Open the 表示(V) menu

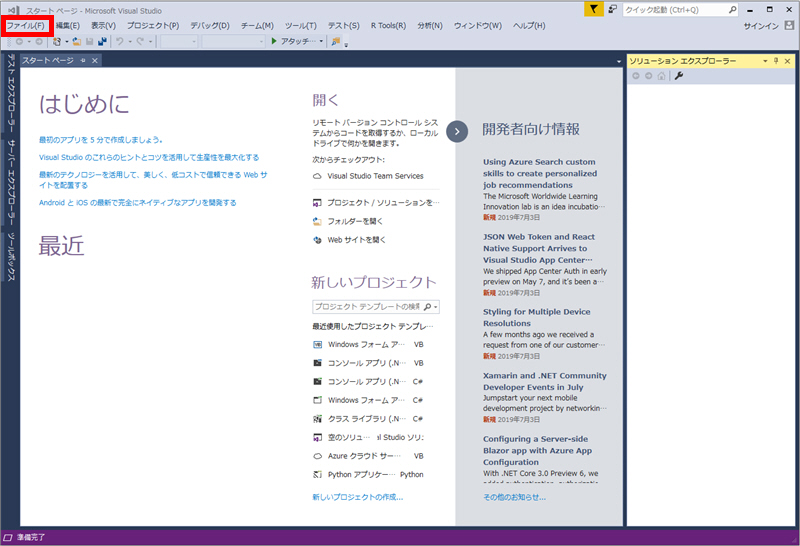click(x=103, y=26)
